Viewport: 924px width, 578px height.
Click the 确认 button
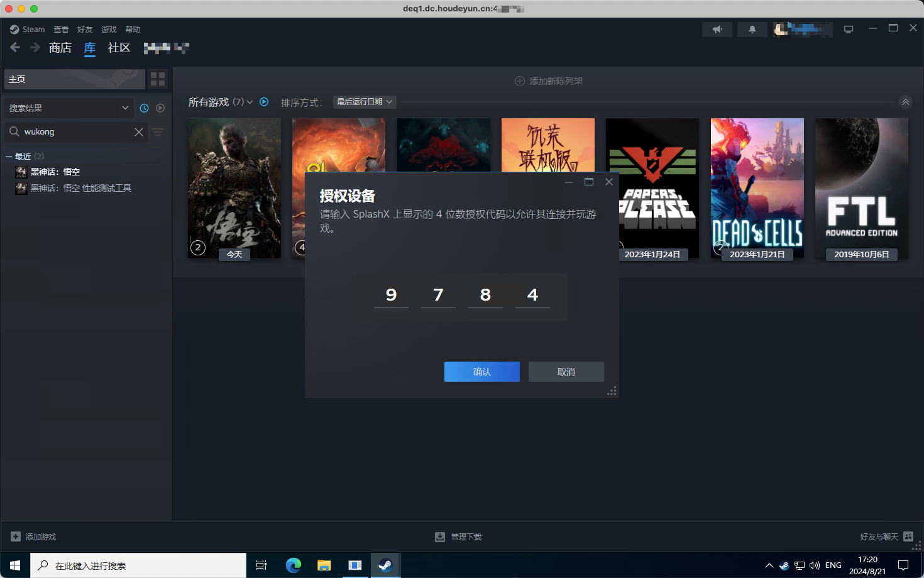(482, 372)
